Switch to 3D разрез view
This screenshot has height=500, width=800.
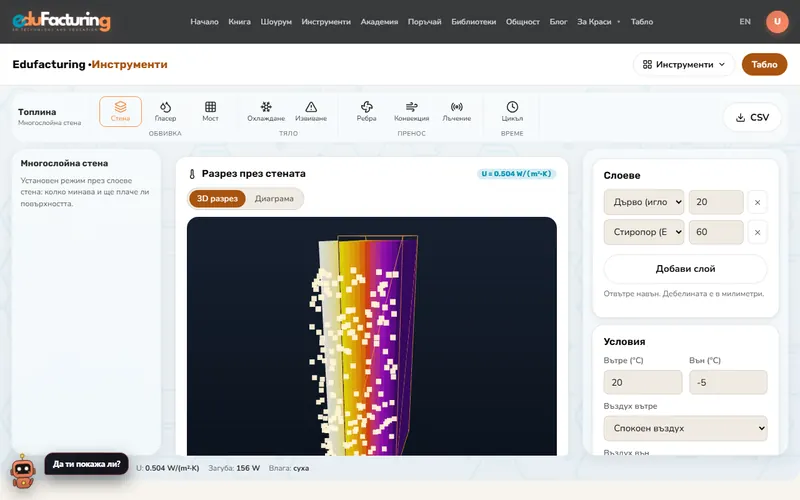[217, 198]
